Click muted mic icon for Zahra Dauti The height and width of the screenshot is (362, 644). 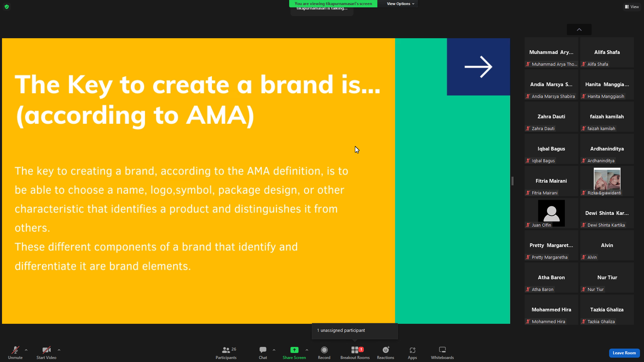(528, 128)
